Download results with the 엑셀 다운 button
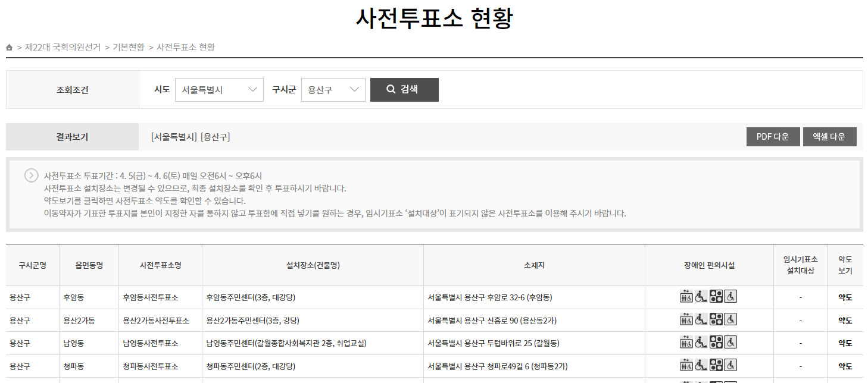868x383 pixels. (829, 136)
